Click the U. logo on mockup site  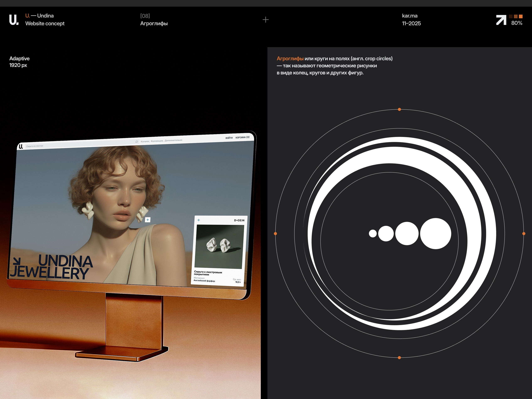[21, 147]
